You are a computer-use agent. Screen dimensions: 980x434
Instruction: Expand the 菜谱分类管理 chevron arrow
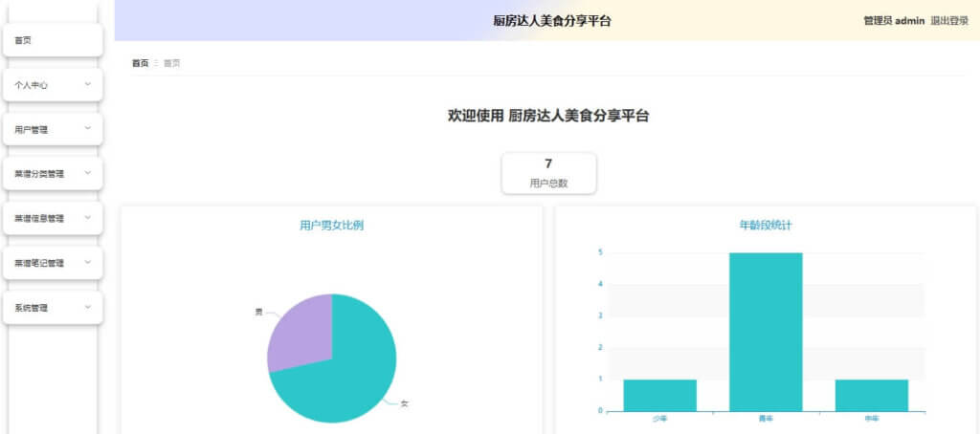(x=87, y=173)
